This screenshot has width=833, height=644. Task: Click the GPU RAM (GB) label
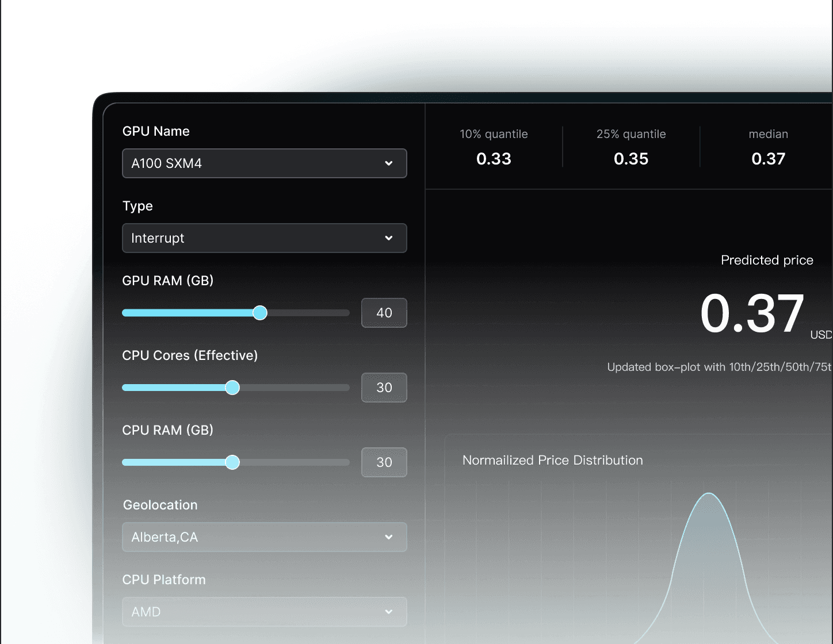tap(168, 281)
